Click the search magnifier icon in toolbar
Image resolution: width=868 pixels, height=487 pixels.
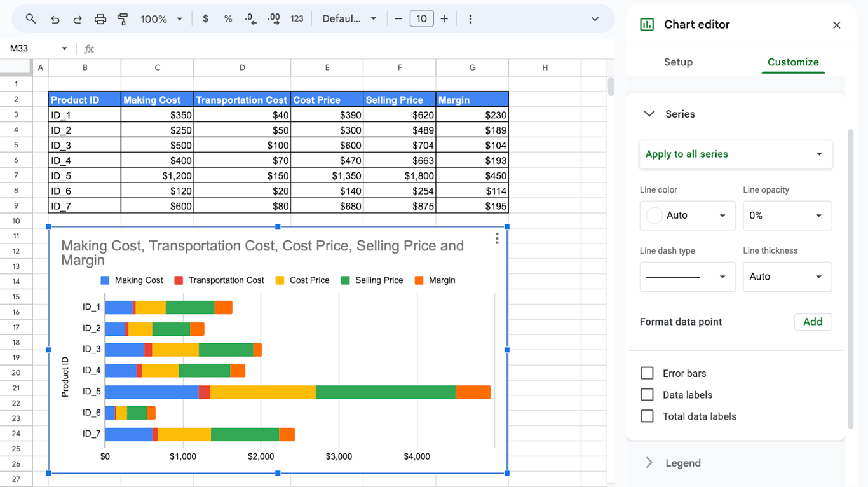click(31, 19)
